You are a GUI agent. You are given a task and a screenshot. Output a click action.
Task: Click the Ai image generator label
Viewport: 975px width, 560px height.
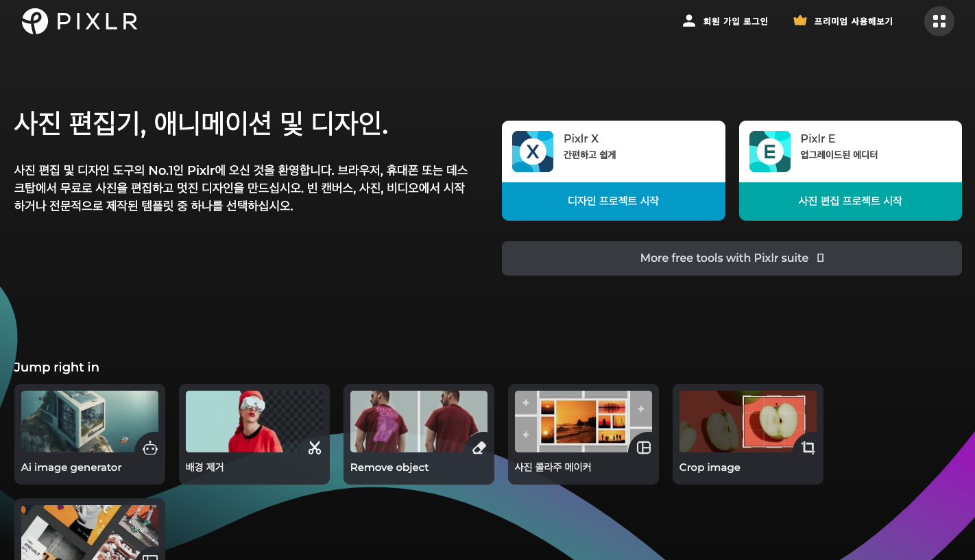pos(71,467)
